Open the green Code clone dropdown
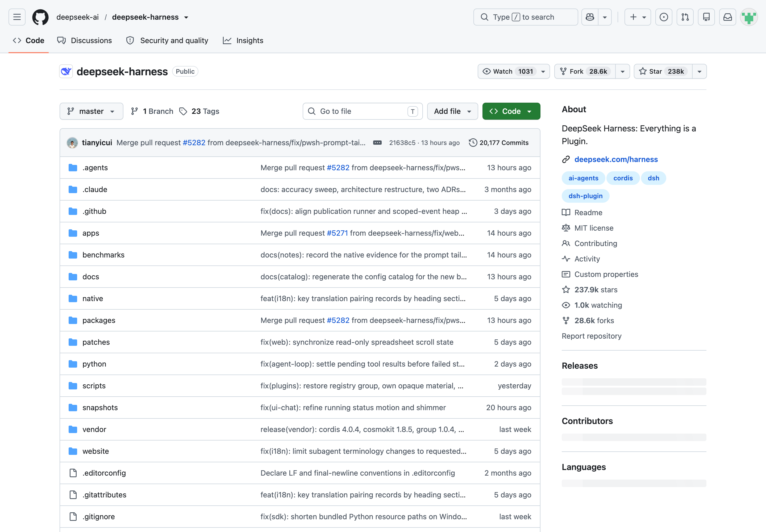The height and width of the screenshot is (532, 766). [x=511, y=111]
